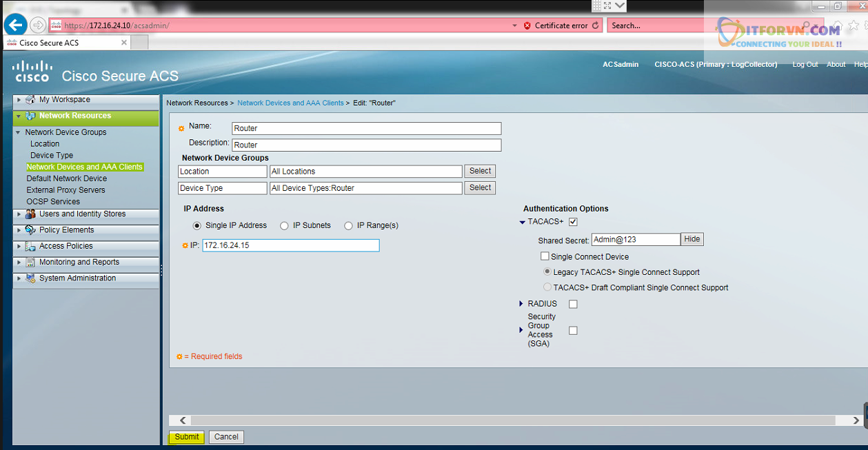The height and width of the screenshot is (450, 868).
Task: Open Default Network Device in sidebar
Action: coord(66,178)
